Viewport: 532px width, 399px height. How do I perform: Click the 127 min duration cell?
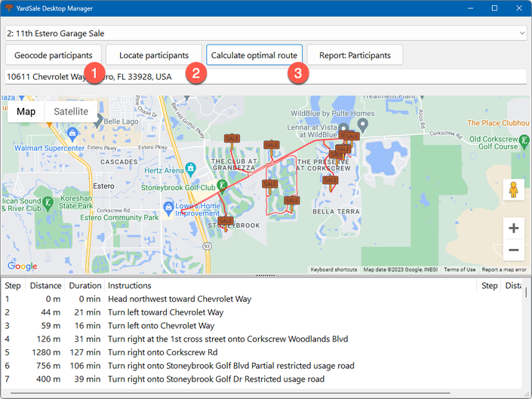[85, 352]
